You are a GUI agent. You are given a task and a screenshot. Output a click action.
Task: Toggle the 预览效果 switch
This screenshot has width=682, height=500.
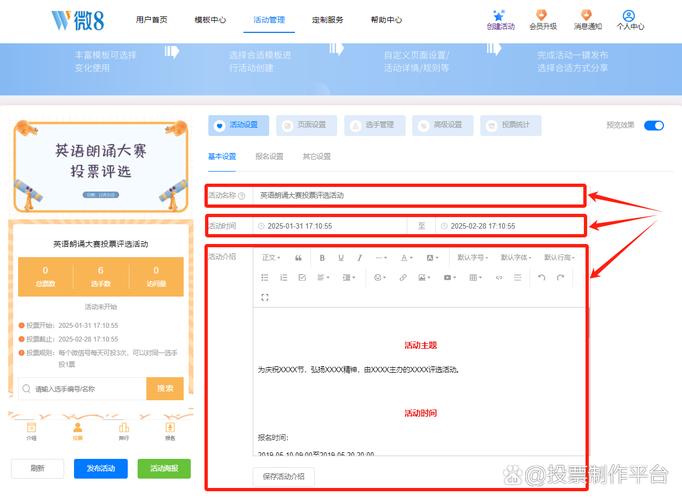coord(654,125)
